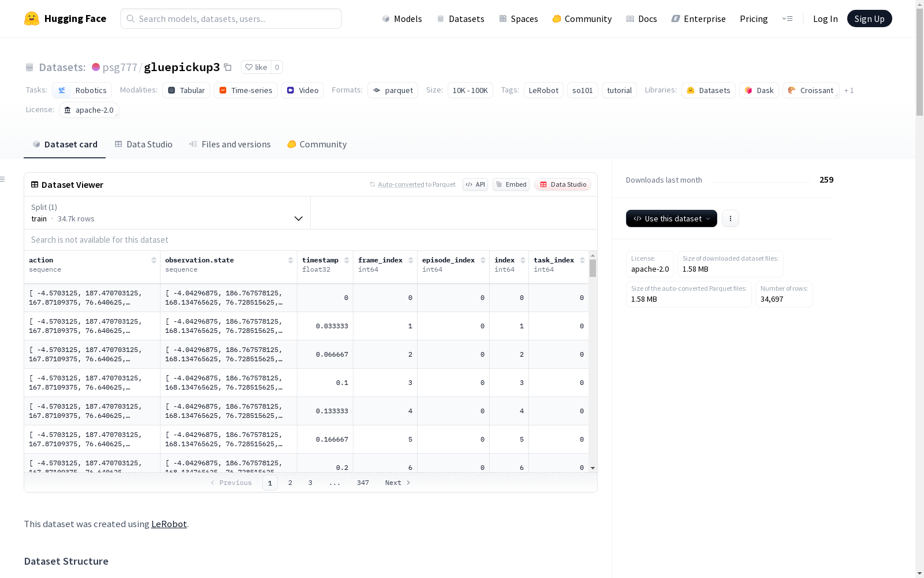Click the Hugging Face logo icon
This screenshot has width=924, height=578.
pyautogui.click(x=32, y=18)
